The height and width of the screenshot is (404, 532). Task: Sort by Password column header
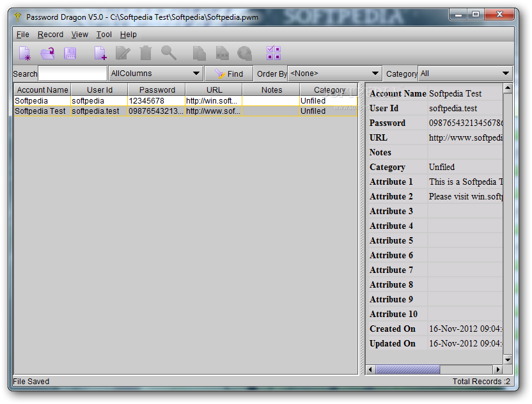[x=157, y=90]
